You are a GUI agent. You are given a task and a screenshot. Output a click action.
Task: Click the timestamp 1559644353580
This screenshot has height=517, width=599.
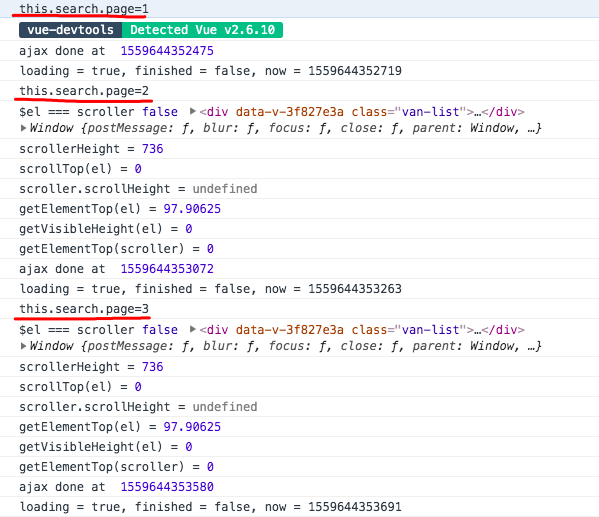point(167,487)
